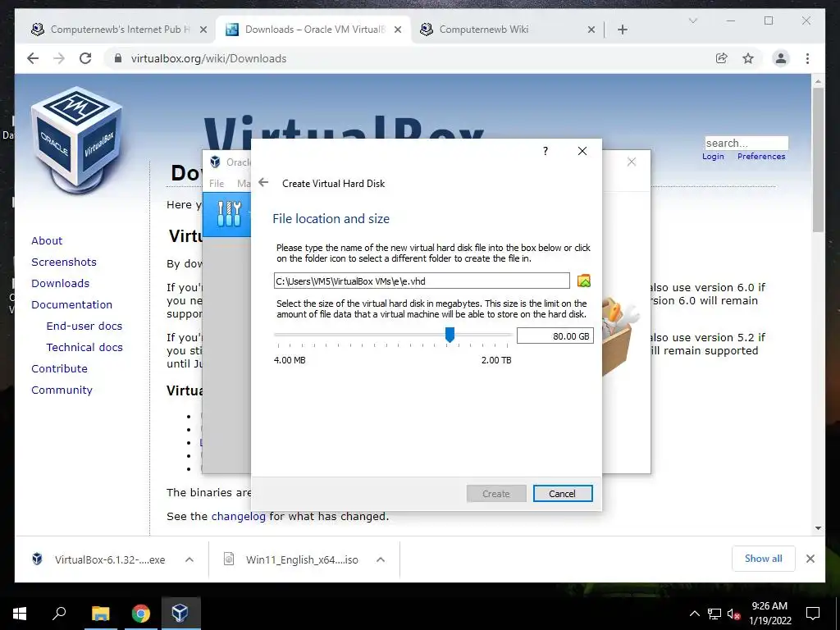Click the Create button in the dialog
The height and width of the screenshot is (630, 840).
[496, 493]
